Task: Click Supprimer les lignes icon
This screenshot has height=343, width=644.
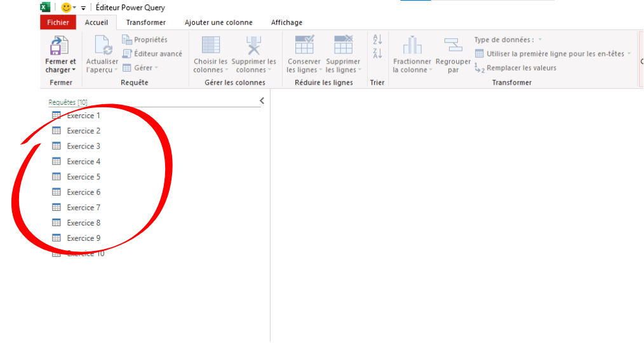Action: coord(343,46)
